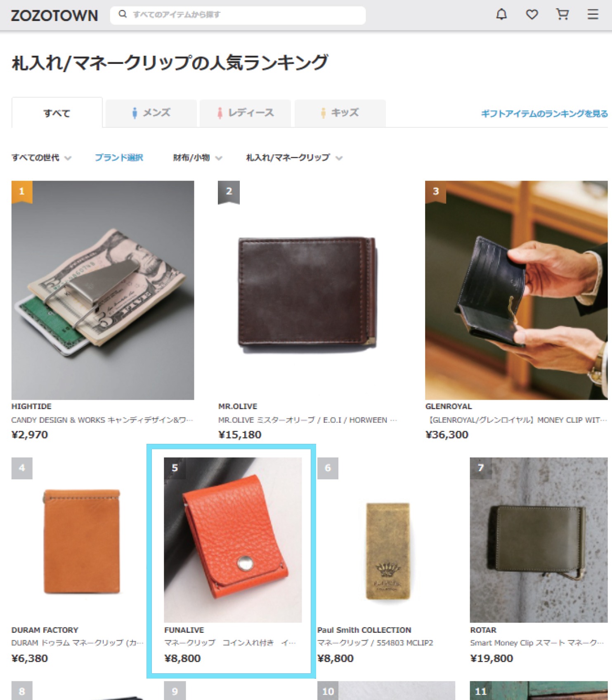612x700 pixels.
Task: Open the ブランド選択 link
Action: click(x=119, y=158)
